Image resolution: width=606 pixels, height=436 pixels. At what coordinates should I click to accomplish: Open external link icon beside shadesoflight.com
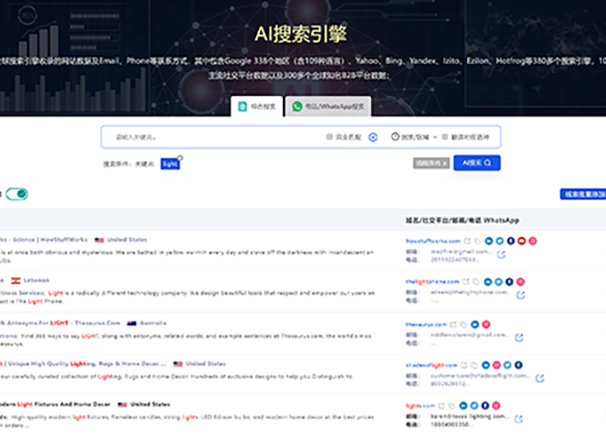tap(464, 365)
